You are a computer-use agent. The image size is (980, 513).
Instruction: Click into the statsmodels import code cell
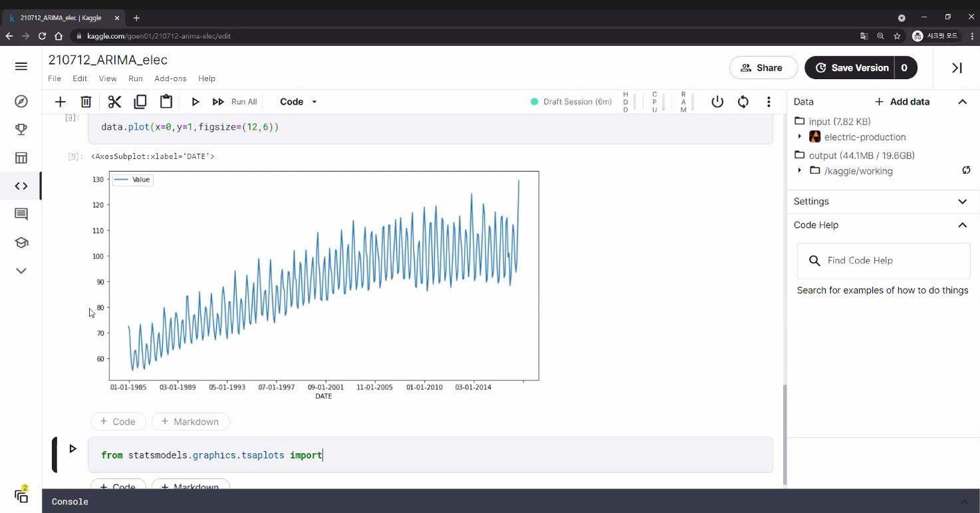430,455
